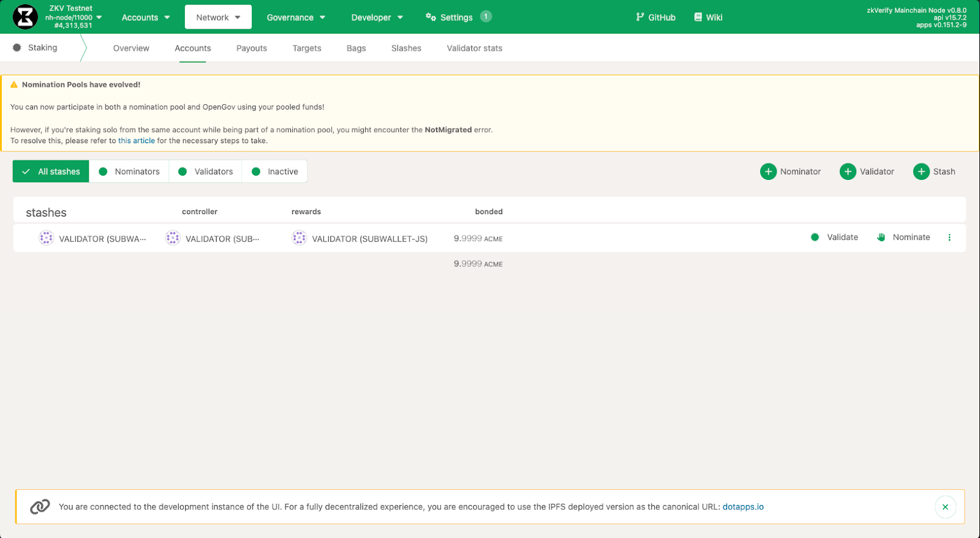This screenshot has width=980, height=538.
Task: Open the GitHub link in header
Action: [656, 17]
